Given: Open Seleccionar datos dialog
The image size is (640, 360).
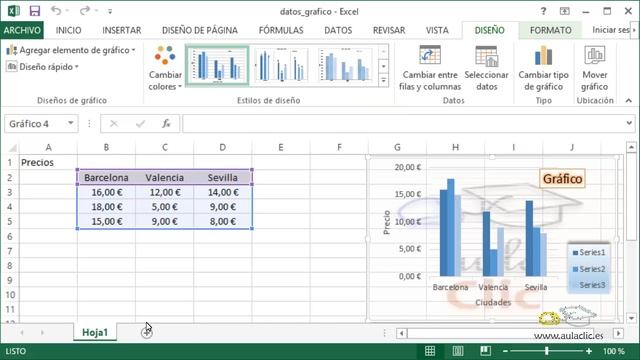Looking at the screenshot, I should 487,68.
